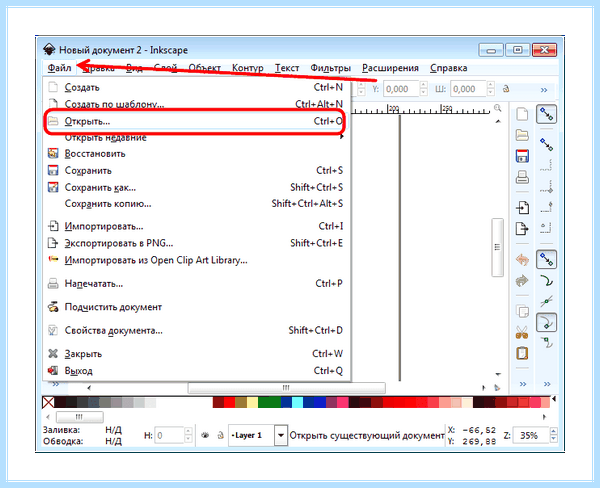The width and height of the screenshot is (600, 488).
Task: Click the Y coordinate stepper arrows
Action: pos(424,89)
